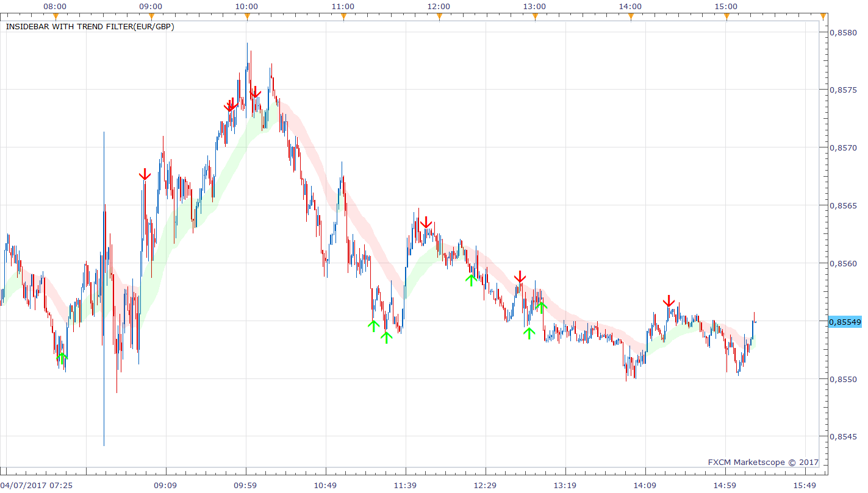Screen dimensions: 868x493
Task: Click the 0,8570 price axis label
Action: (x=844, y=148)
